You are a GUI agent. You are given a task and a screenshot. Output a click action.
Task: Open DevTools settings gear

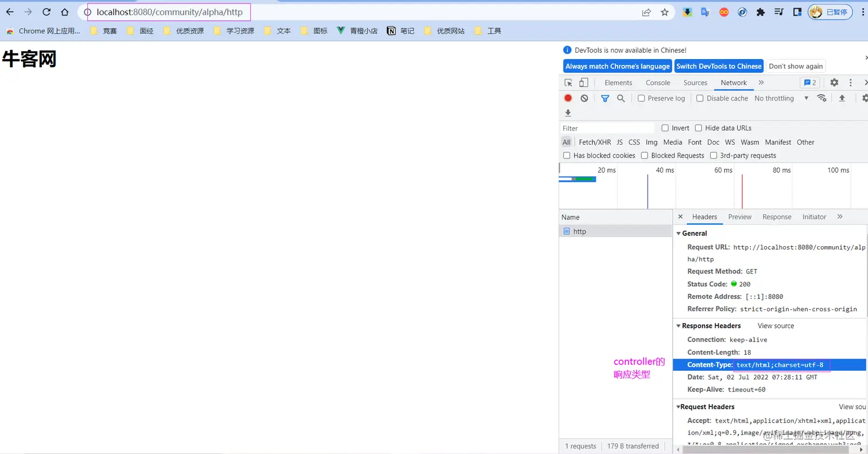(x=834, y=83)
